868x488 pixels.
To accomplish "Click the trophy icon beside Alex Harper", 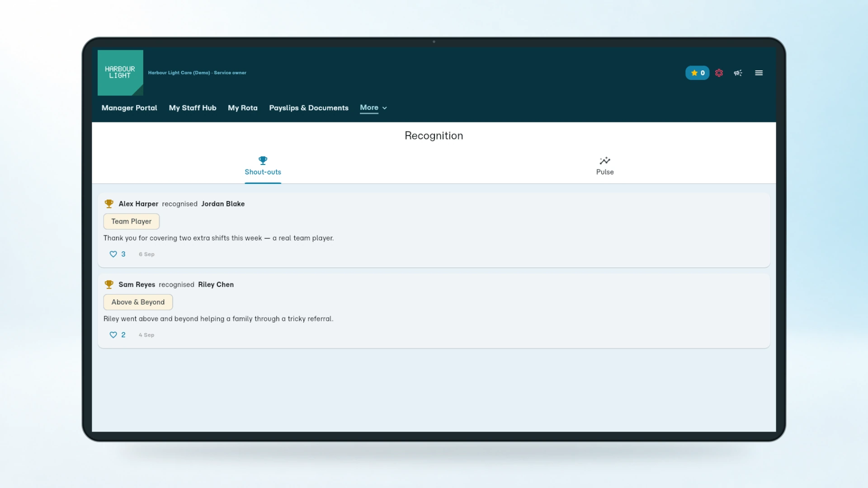I will tap(109, 204).
